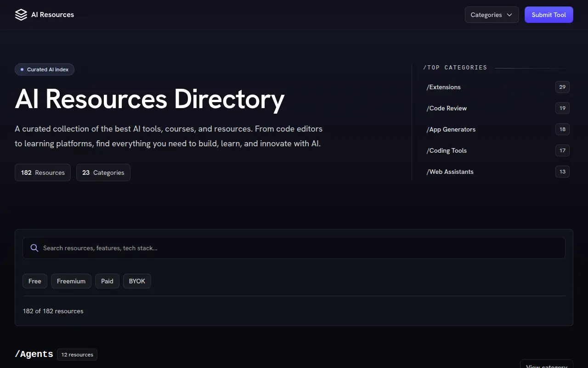This screenshot has width=588, height=368.
Task: Click the AI Resources site title
Action: pyautogui.click(x=52, y=15)
